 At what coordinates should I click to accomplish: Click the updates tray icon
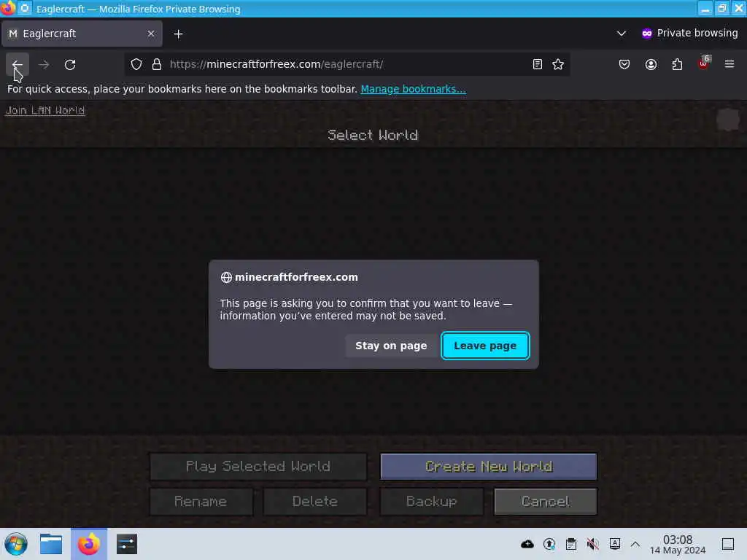pos(549,544)
